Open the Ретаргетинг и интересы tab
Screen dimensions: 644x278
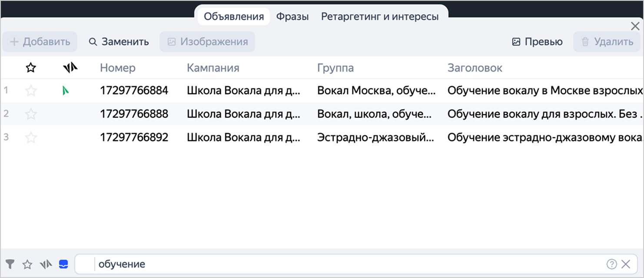(x=379, y=17)
